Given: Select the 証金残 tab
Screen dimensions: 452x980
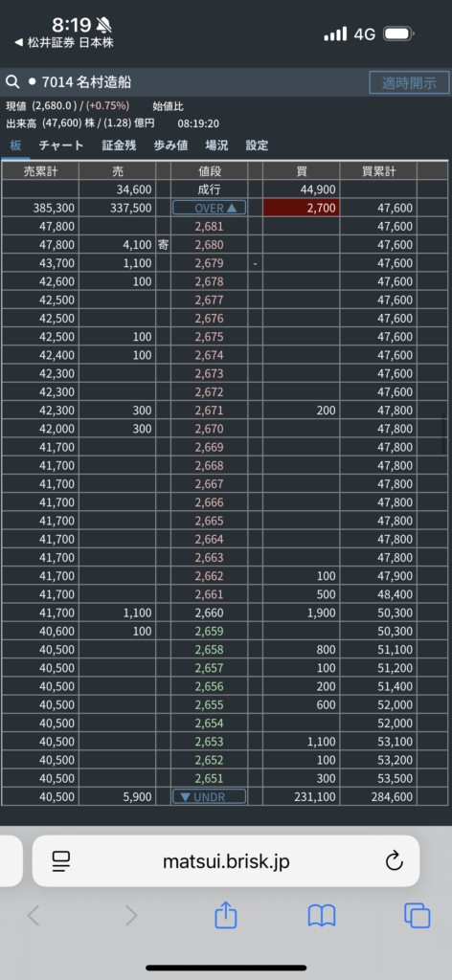Looking at the screenshot, I should [x=119, y=145].
